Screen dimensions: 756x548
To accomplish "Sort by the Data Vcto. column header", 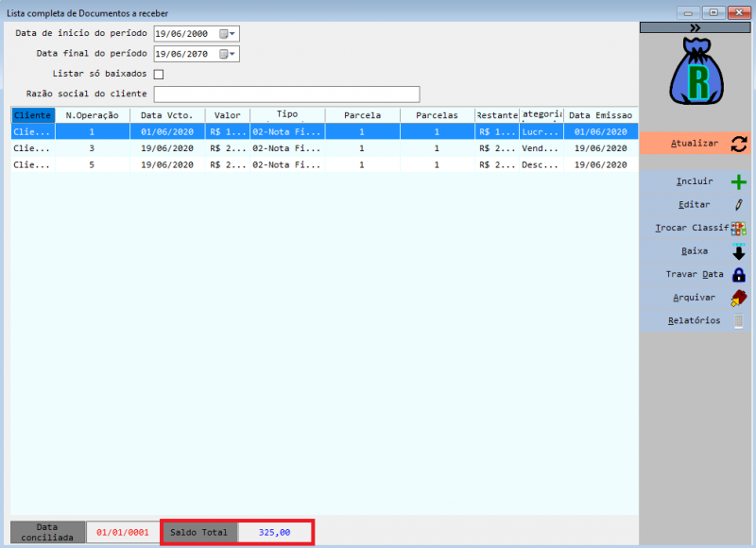I will point(166,115).
